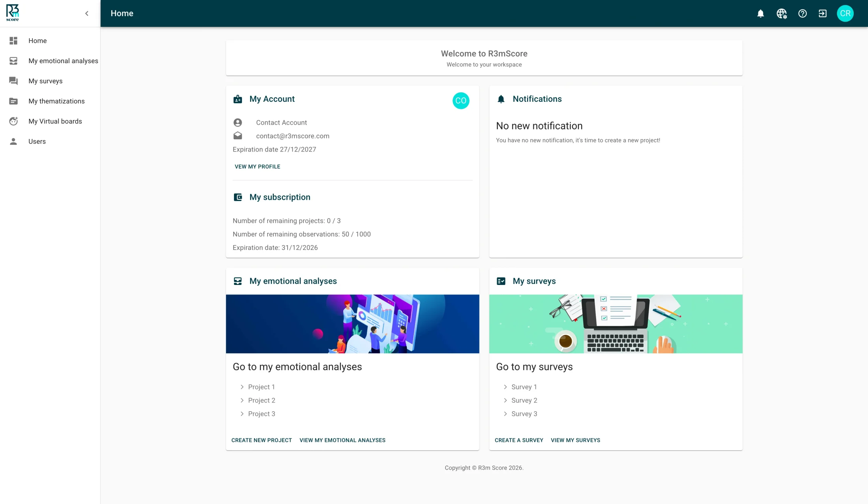Viewport: 868px width, 504px height.
Task: Click the My Account badge icon
Action: click(x=238, y=99)
